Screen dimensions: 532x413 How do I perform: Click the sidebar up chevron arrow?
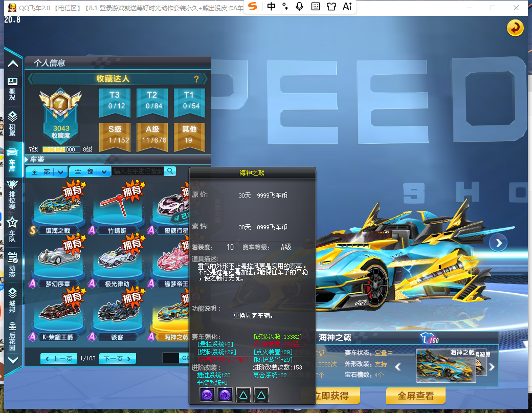point(13,63)
